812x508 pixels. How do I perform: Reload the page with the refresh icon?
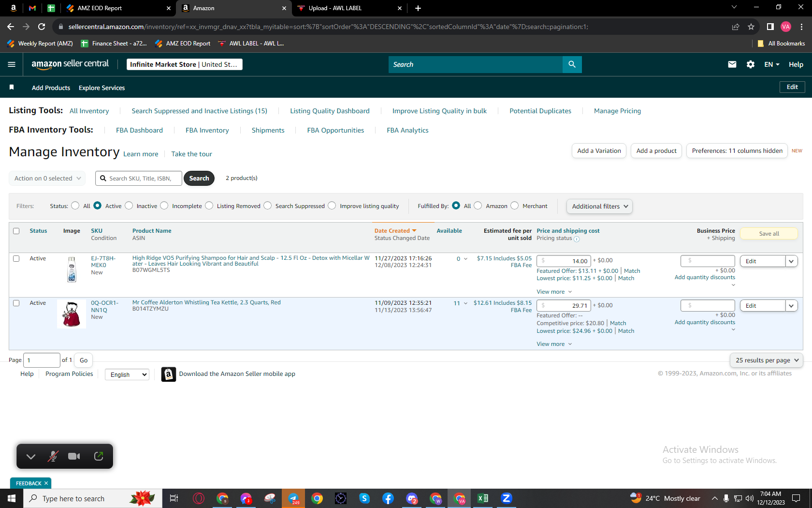pos(42,27)
